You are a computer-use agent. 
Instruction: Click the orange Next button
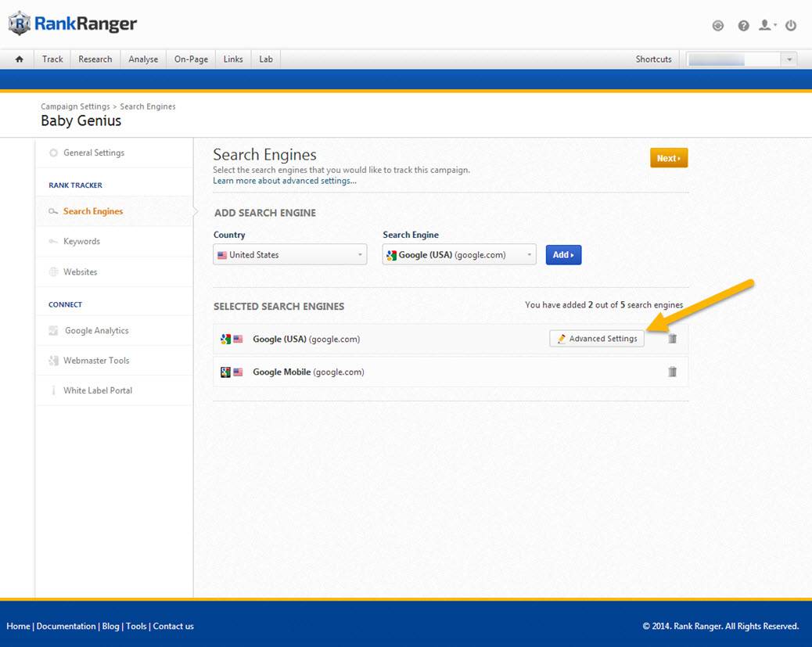coord(668,158)
